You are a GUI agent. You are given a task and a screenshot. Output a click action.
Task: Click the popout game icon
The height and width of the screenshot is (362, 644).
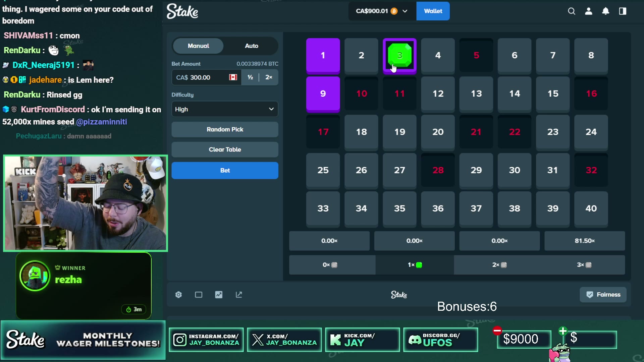tap(239, 295)
